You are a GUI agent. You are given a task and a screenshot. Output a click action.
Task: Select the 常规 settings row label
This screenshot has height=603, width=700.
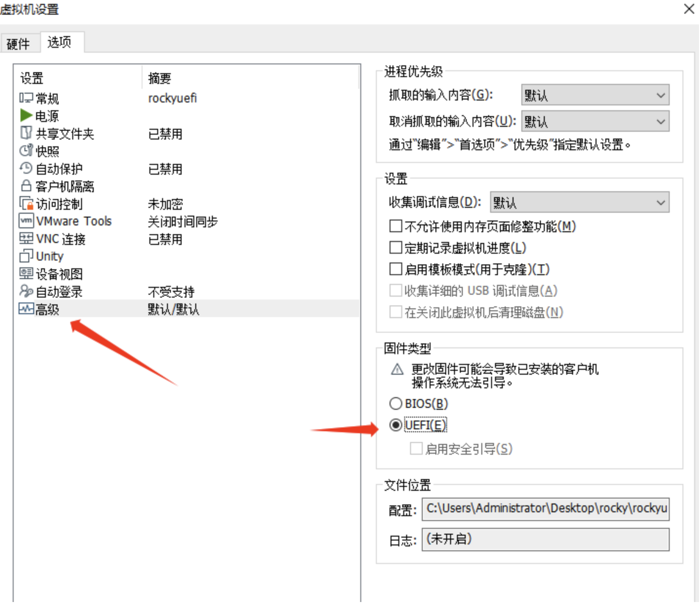[x=47, y=99]
